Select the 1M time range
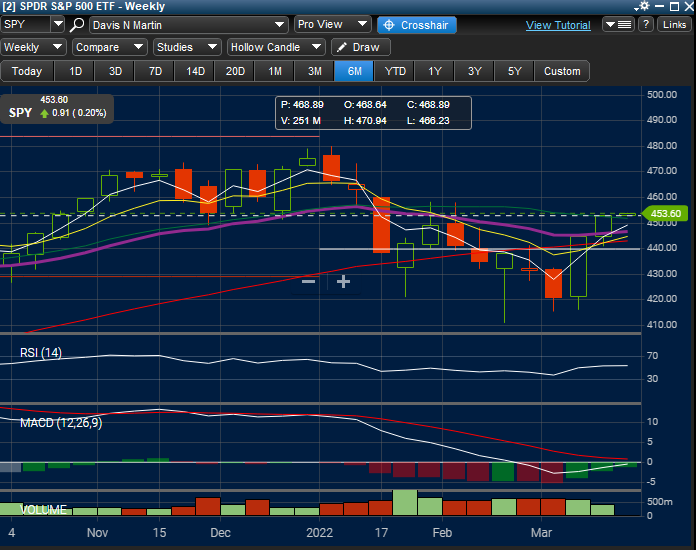Screen dimensions: 696x550 [x=274, y=71]
